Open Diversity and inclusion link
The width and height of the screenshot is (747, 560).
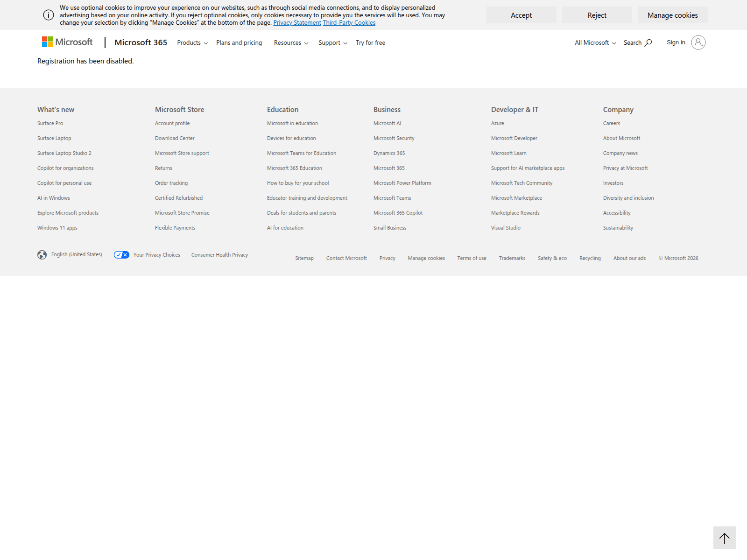point(628,198)
